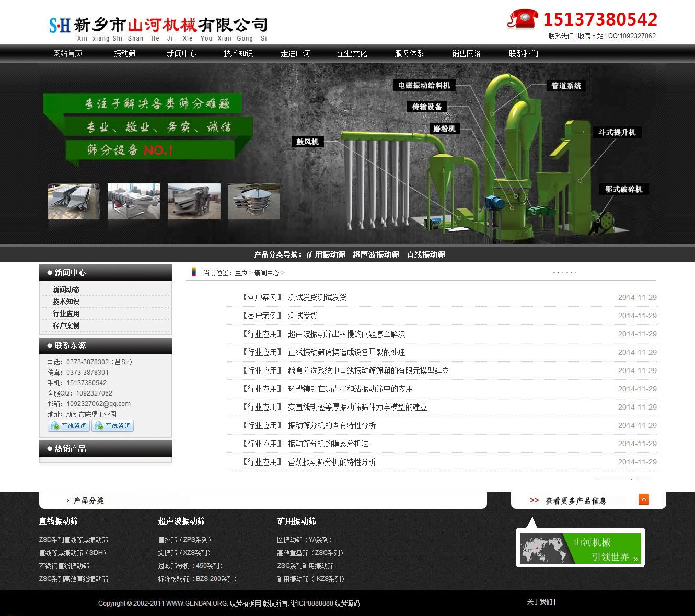Open footer heading 矿用振动筛
The image size is (695, 616).
pos(296,521)
